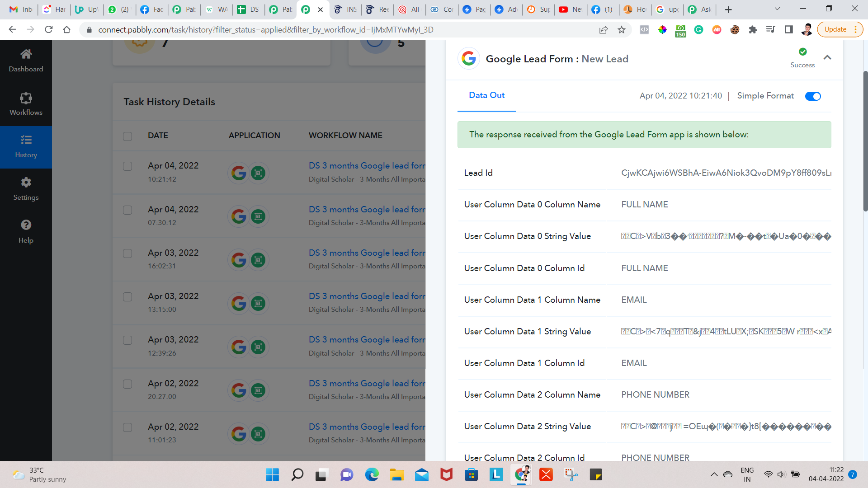Open the Settings gear in sidebar

(x=26, y=189)
